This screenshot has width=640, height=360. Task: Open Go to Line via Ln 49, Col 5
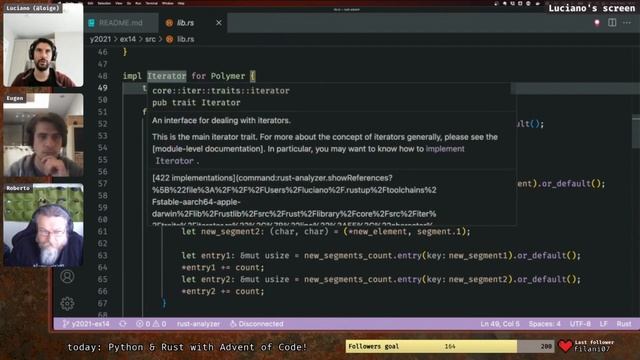click(500, 324)
